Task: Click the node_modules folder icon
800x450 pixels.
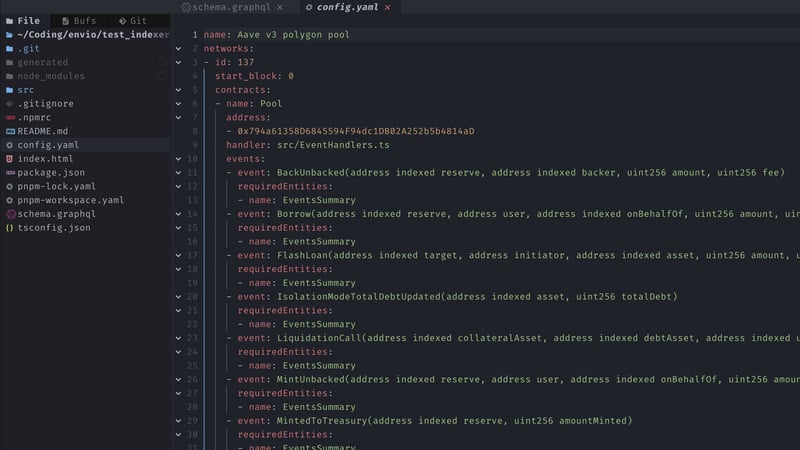Action: point(9,76)
